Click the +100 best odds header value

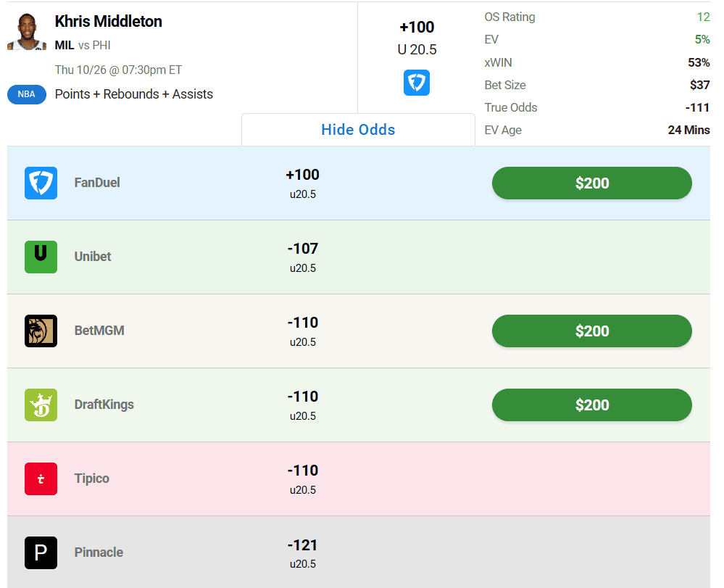417,28
